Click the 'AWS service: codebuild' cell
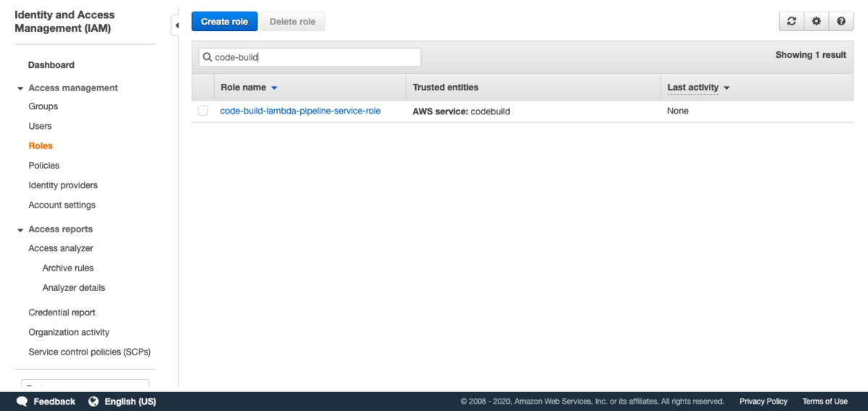The width and height of the screenshot is (868, 411). click(x=461, y=111)
